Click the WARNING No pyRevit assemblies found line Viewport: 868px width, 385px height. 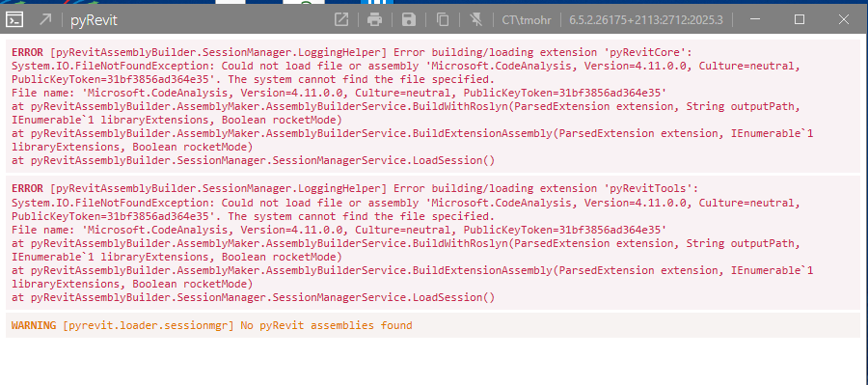(212, 326)
